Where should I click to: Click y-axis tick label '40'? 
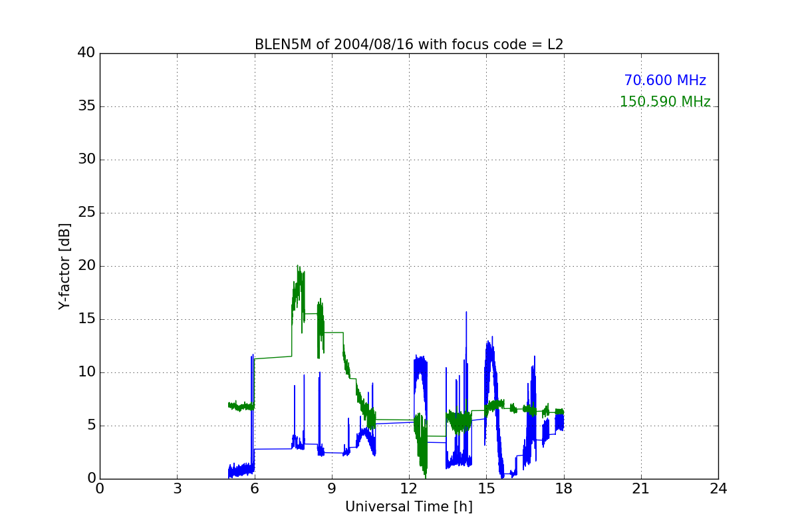tap(86, 53)
